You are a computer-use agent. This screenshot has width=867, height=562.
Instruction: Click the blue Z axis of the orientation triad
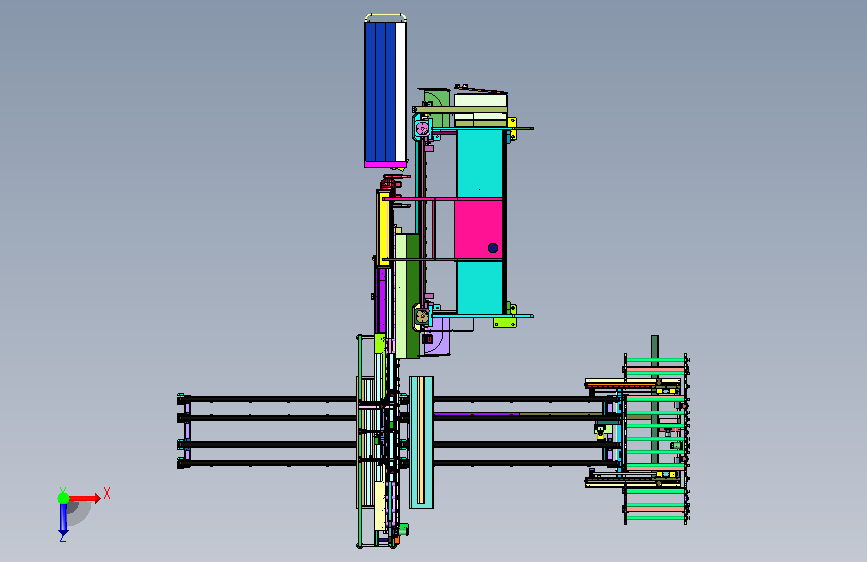63,520
